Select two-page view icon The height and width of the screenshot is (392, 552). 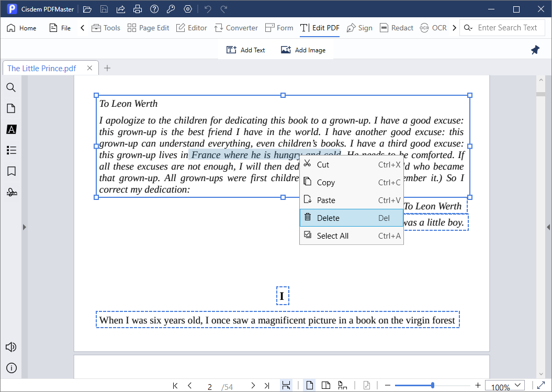[x=326, y=385]
